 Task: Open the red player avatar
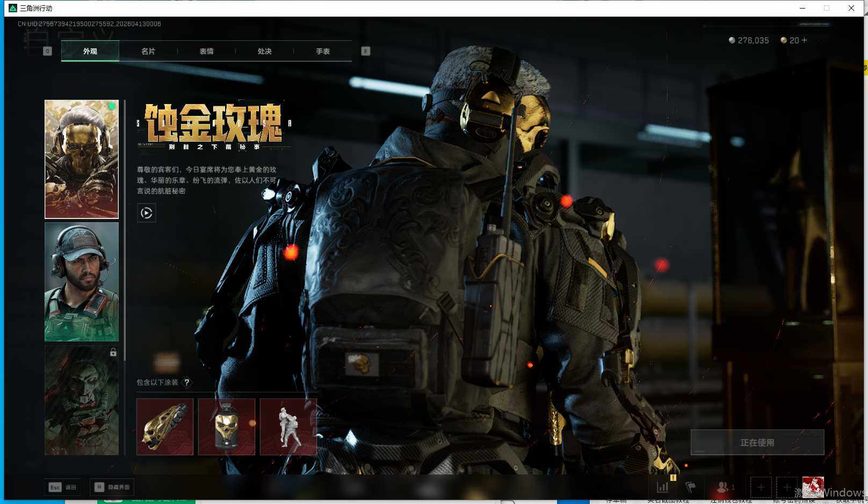coord(813,487)
